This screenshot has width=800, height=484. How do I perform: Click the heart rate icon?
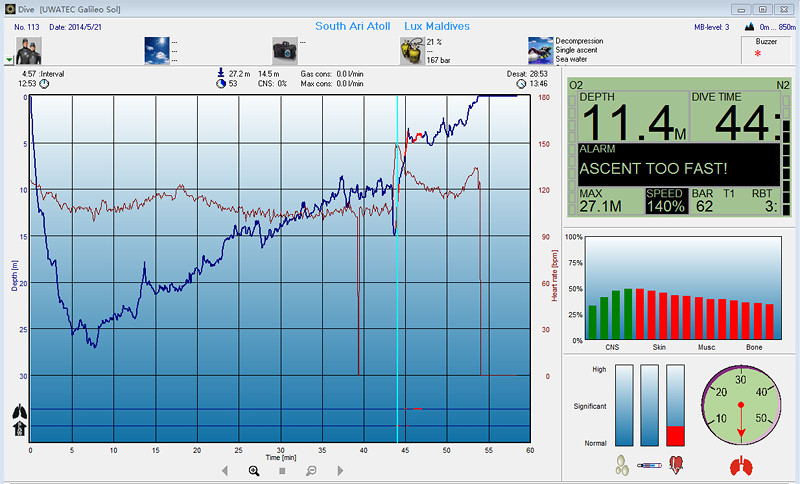676,465
